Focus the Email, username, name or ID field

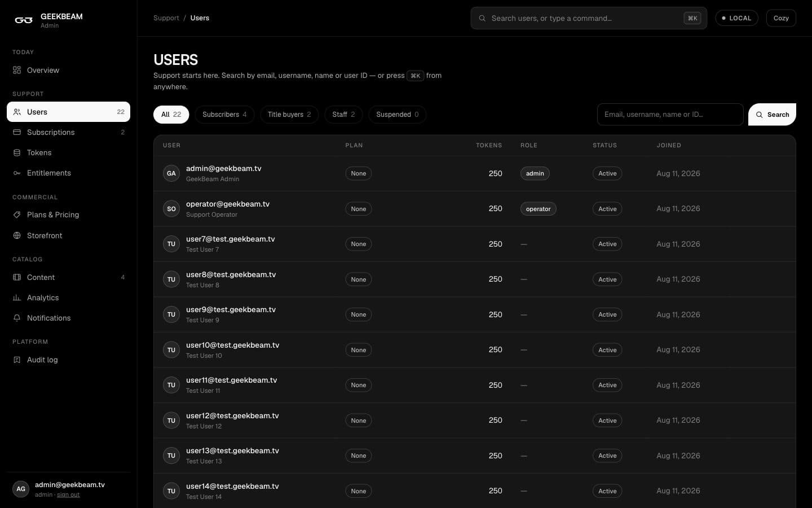pos(670,115)
